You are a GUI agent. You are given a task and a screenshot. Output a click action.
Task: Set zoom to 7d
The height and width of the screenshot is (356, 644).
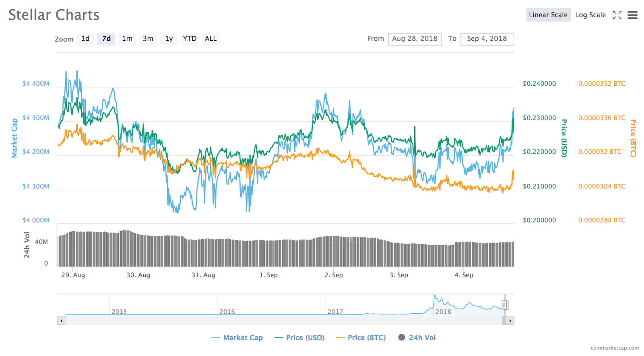coord(106,39)
